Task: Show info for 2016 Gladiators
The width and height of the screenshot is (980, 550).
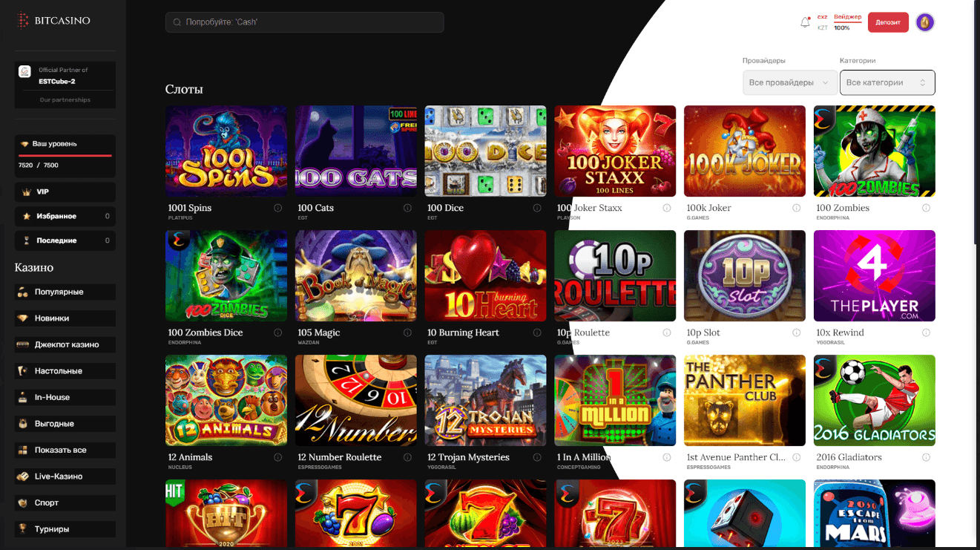Action: click(926, 457)
